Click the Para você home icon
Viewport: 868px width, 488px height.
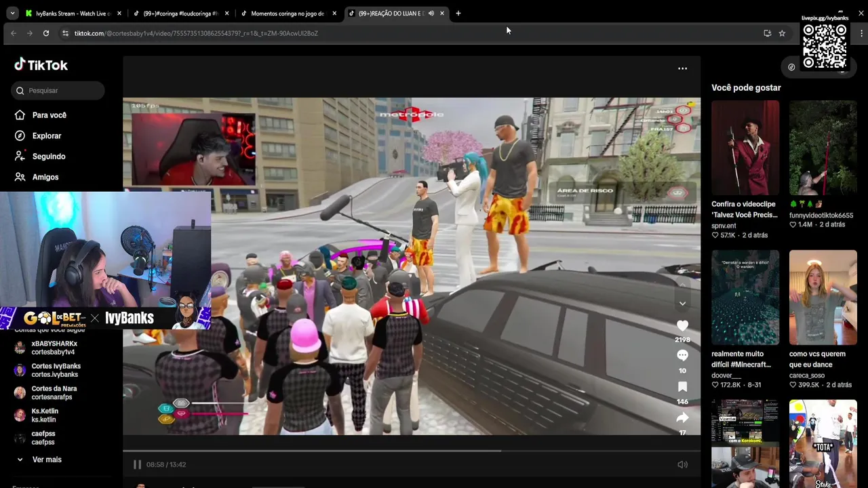click(20, 115)
